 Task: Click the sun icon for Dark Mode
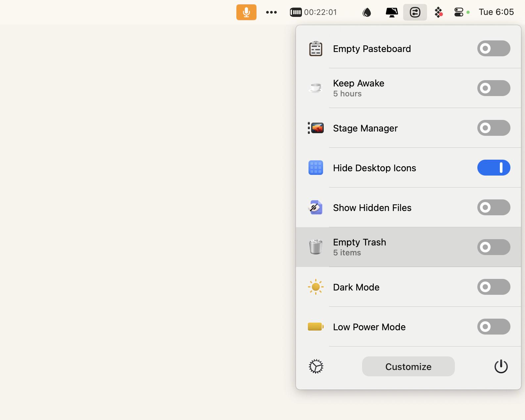316,287
